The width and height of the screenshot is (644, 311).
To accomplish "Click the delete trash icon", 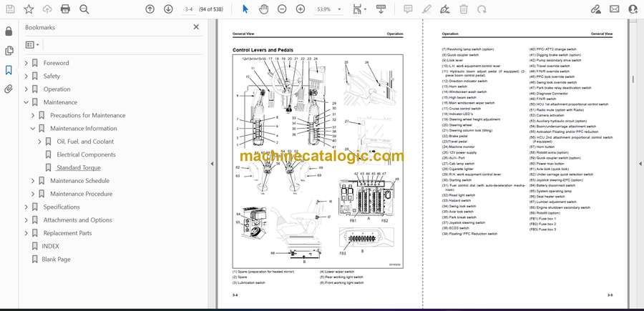I will pos(464,9).
